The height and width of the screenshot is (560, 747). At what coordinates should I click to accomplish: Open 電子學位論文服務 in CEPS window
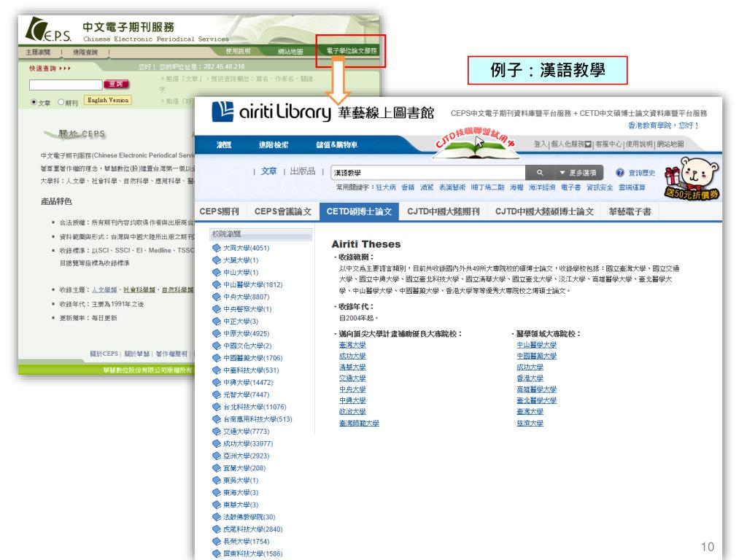coord(351,50)
